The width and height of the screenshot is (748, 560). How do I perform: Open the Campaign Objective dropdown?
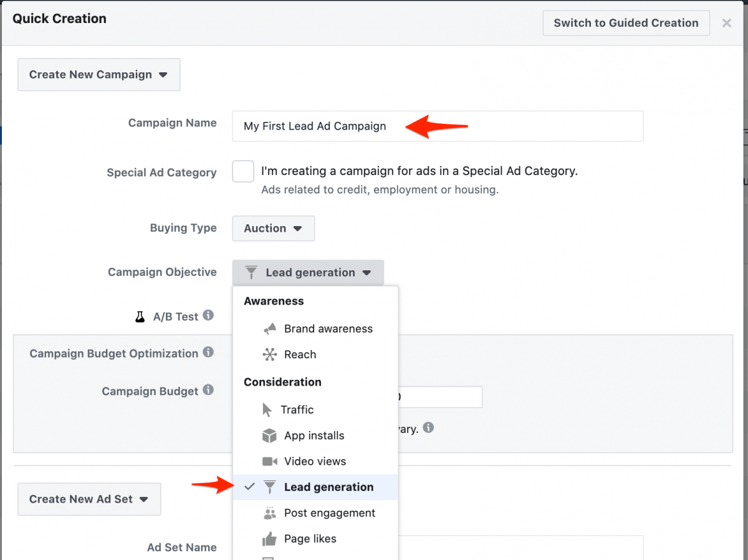(x=307, y=272)
